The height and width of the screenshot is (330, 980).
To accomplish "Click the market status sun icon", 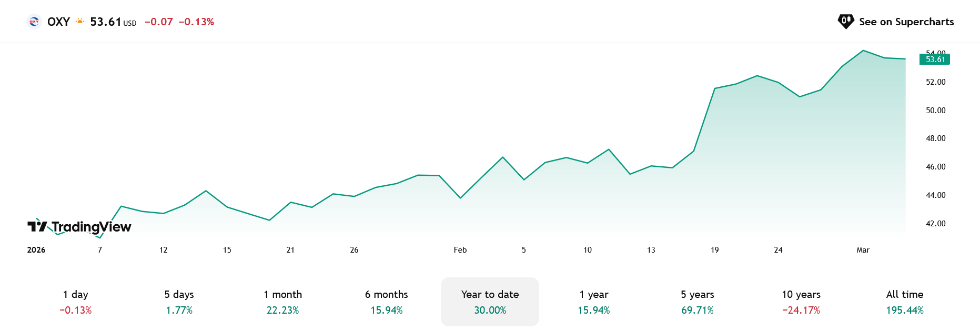I will 80,22.
